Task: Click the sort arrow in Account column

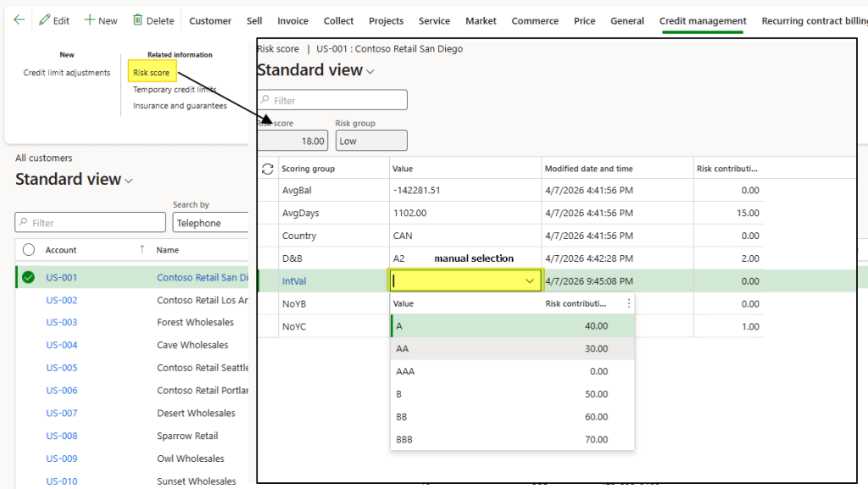Action: tap(142, 249)
